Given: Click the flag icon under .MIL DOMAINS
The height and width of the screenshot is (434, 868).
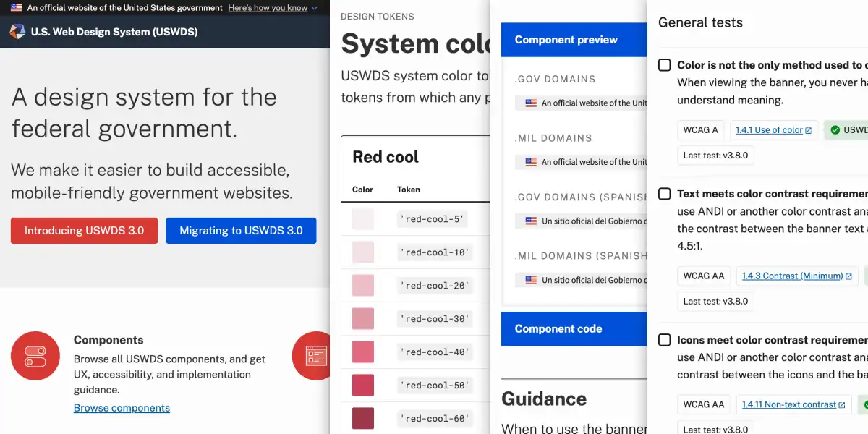Looking at the screenshot, I should pos(531,162).
